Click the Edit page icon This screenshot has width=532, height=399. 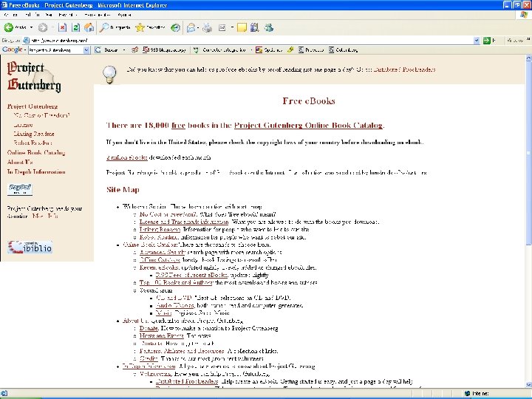coord(222,27)
